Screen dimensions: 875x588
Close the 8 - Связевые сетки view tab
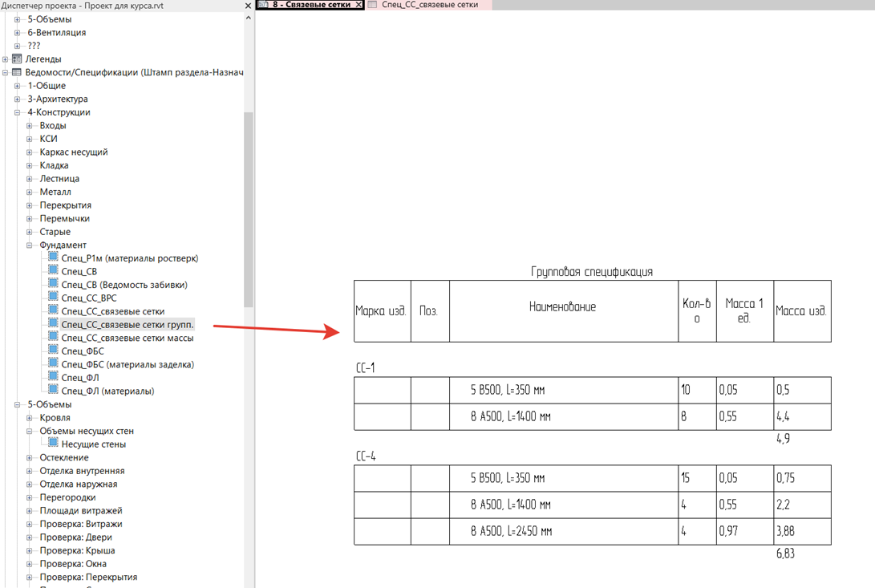point(359,5)
